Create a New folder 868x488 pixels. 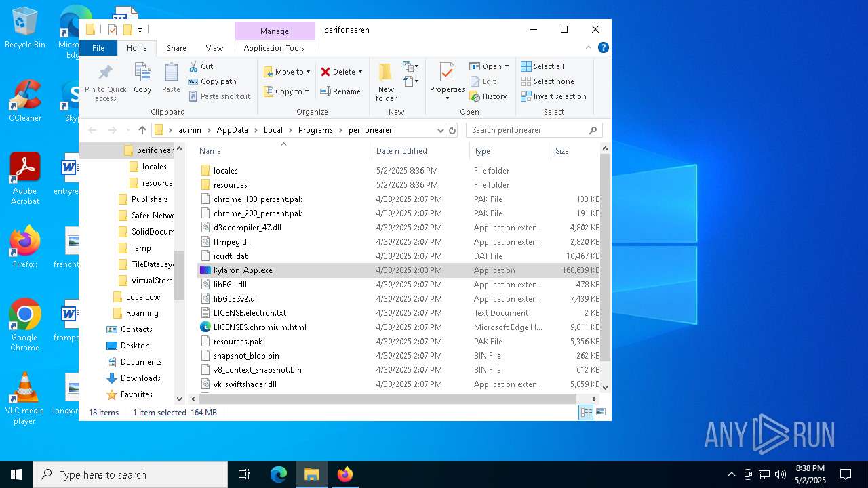[386, 82]
